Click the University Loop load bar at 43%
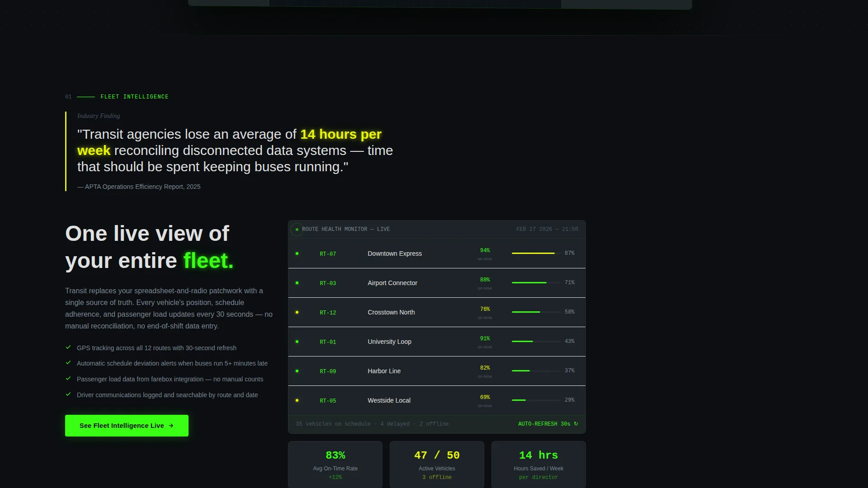This screenshot has width=868, height=488. [x=536, y=341]
